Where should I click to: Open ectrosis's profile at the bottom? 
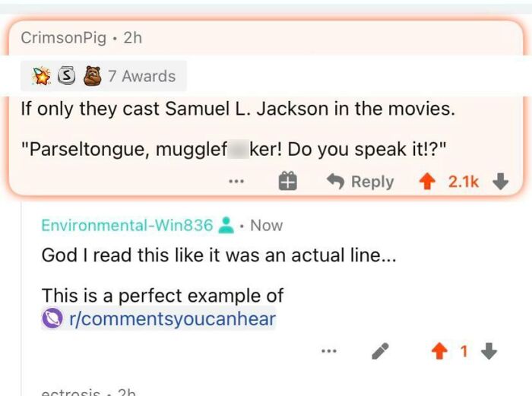click(71, 393)
